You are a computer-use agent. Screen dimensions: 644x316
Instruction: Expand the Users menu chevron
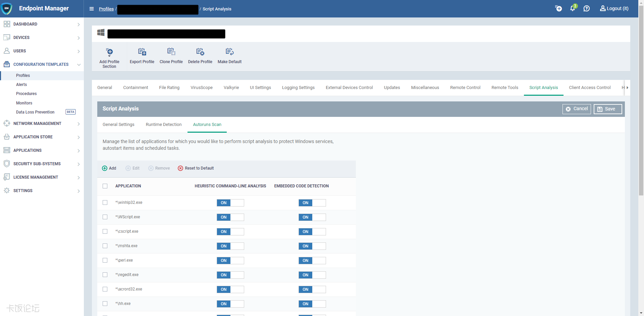pos(78,51)
